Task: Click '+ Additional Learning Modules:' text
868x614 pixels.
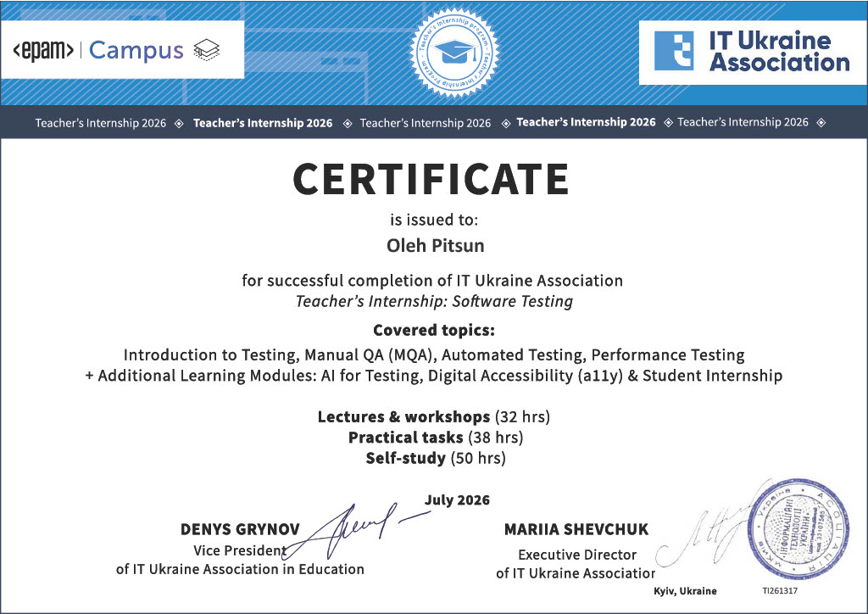Action: click(x=200, y=376)
